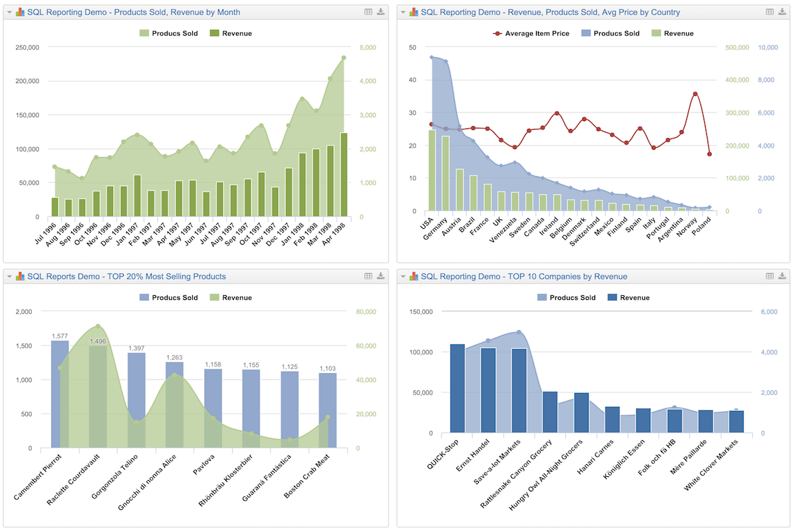The image size is (798, 532).
Task: Click the 'Venezuela' axis label
Action: [502, 230]
